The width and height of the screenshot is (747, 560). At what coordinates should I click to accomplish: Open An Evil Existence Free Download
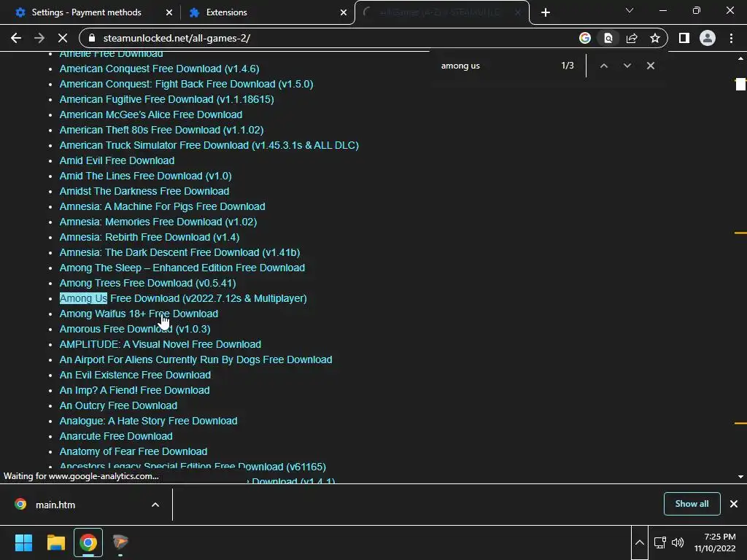[135, 375]
